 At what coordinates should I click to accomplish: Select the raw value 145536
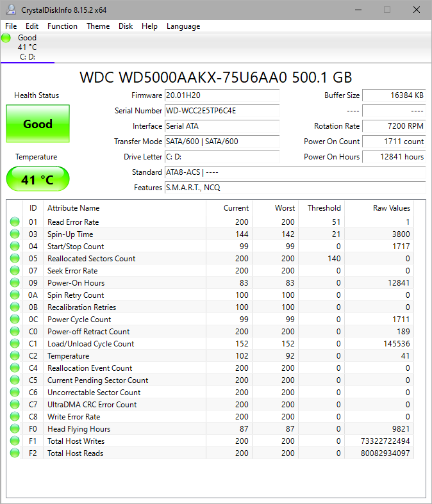(x=397, y=344)
